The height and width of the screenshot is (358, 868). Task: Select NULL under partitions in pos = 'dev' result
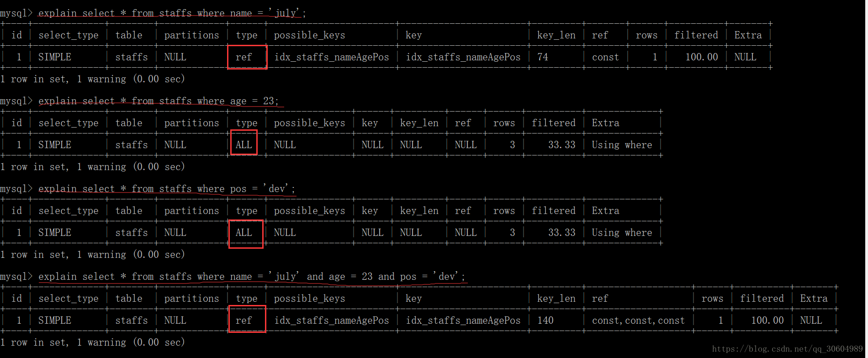(x=175, y=232)
